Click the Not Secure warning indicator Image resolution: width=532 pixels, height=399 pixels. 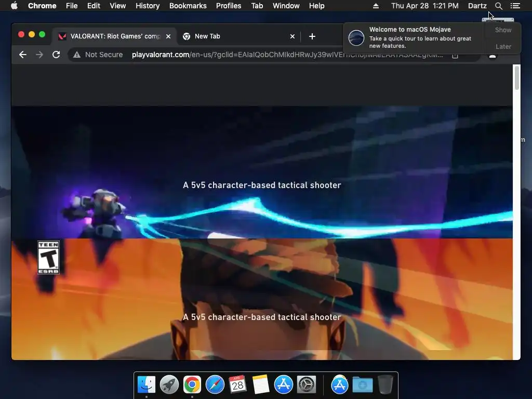98,55
